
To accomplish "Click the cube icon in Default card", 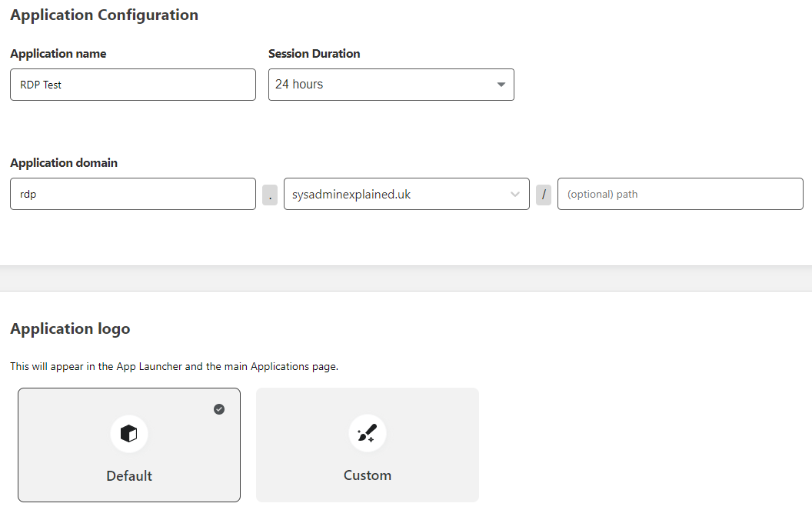I will (x=129, y=435).
